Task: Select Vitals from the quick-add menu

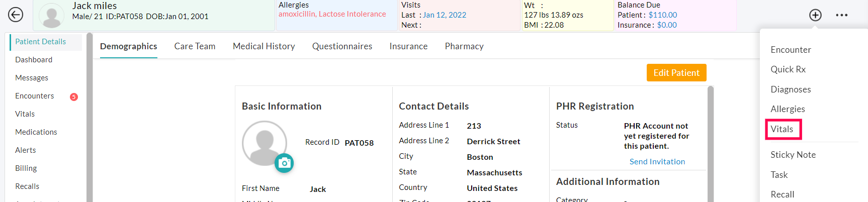Action: click(782, 129)
